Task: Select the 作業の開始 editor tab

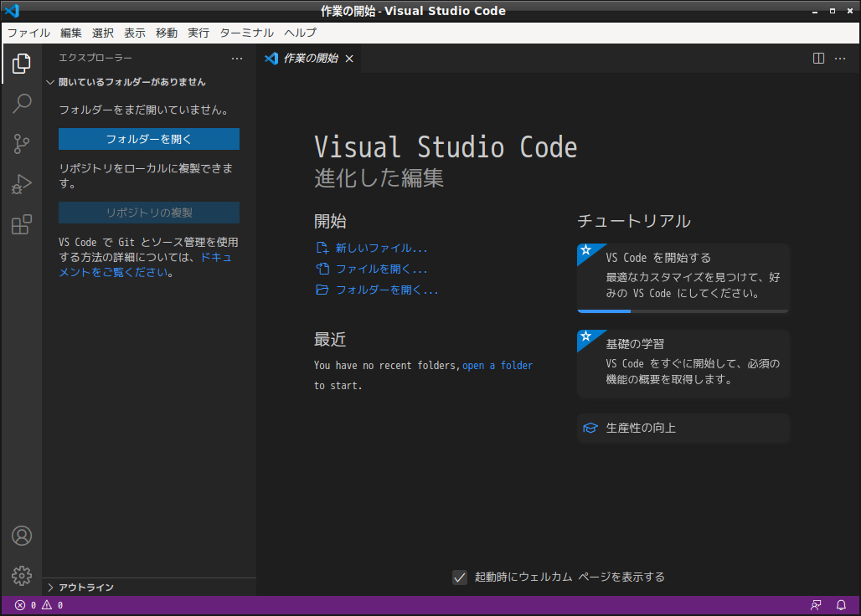Action: pyautogui.click(x=309, y=58)
